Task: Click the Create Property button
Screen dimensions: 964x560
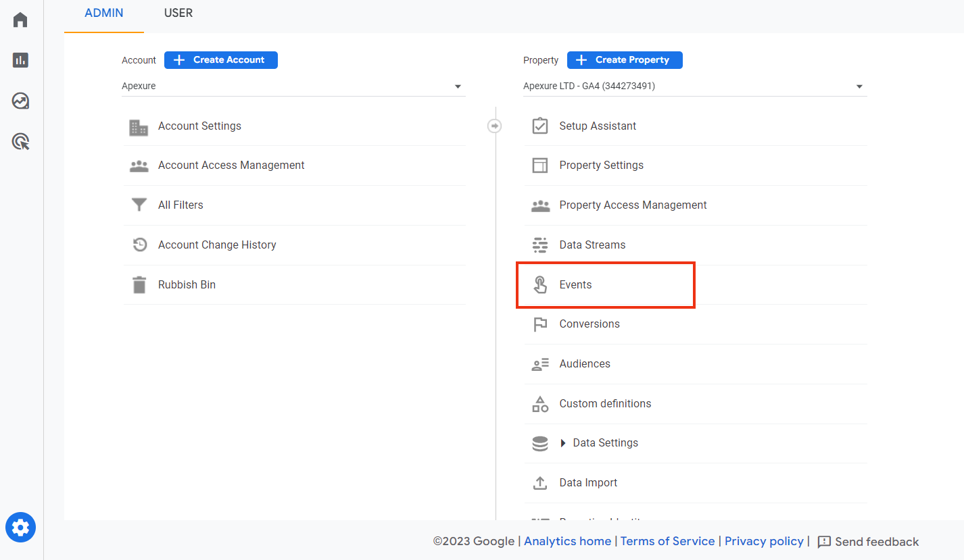Action: pyautogui.click(x=625, y=60)
